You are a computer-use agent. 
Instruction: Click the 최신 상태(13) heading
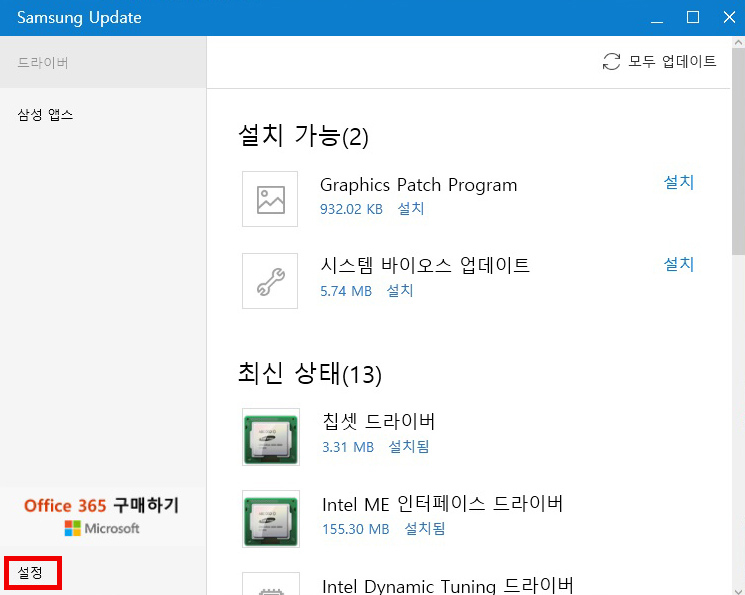coord(310,374)
